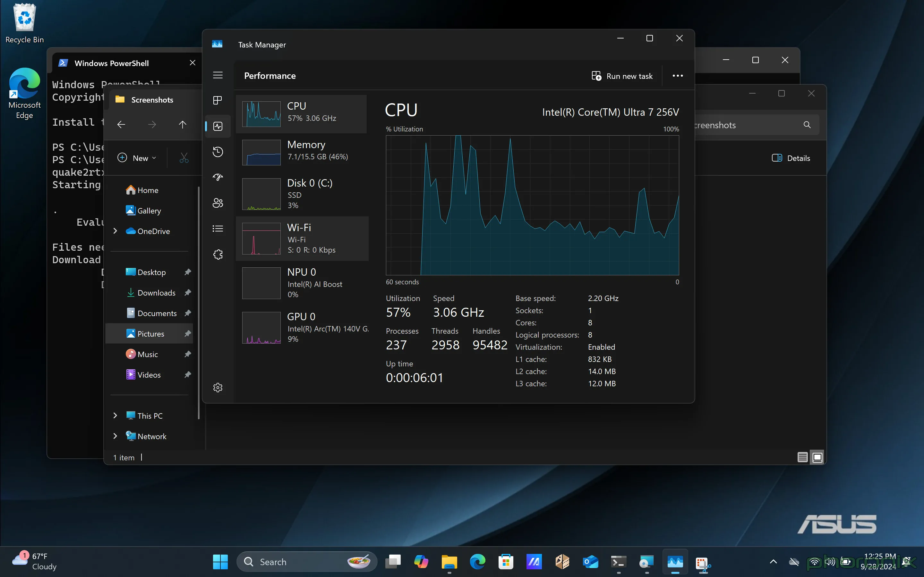Open the Services page in Task Manager
The image size is (924, 577).
pos(218,254)
